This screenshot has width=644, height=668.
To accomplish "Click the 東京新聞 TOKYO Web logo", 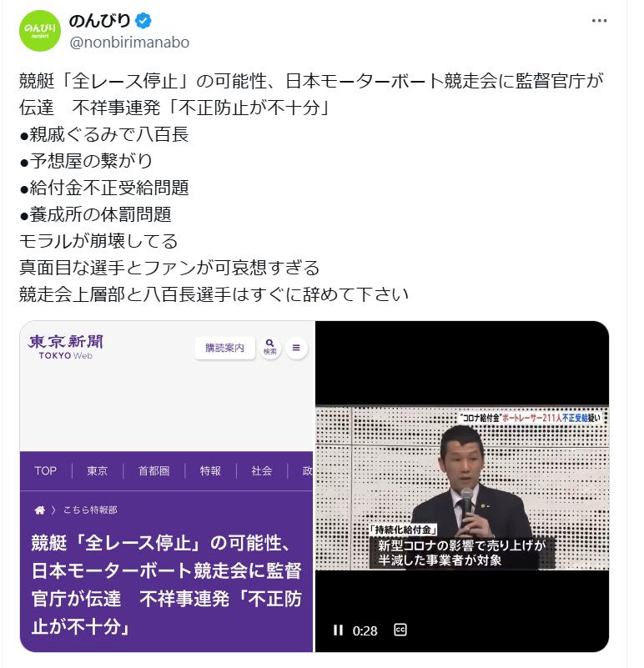I will point(65,347).
